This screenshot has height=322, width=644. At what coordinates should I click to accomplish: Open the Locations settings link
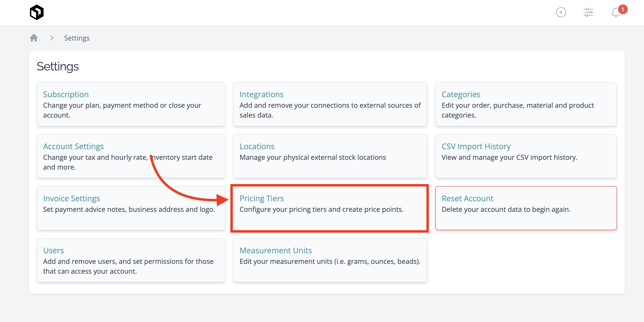pos(257,146)
